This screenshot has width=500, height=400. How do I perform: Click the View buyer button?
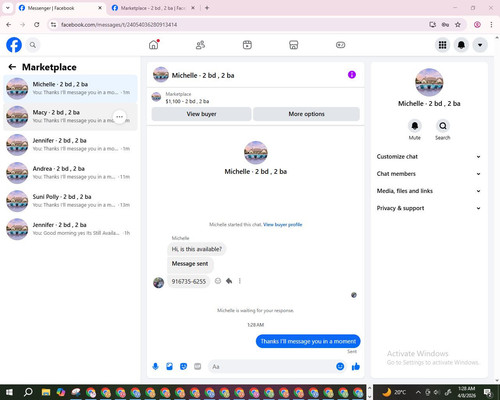coord(201,114)
